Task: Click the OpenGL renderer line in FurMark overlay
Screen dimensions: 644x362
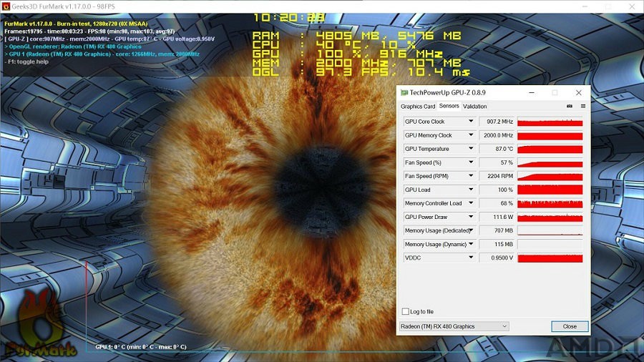Action: pyautogui.click(x=73, y=47)
